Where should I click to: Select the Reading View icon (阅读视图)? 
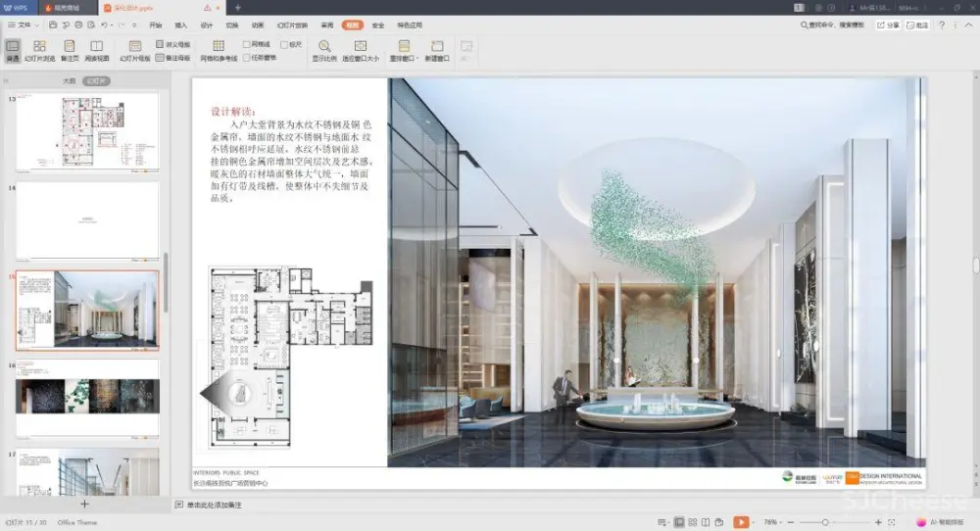[97, 50]
